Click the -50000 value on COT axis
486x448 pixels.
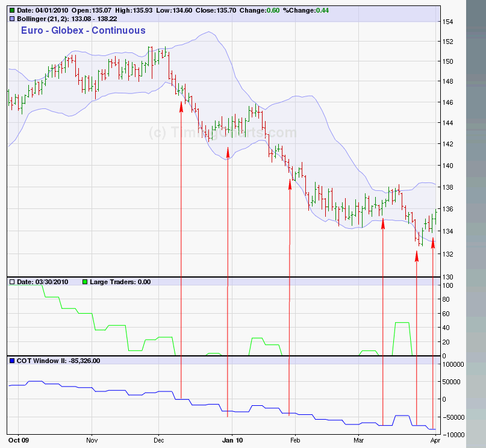tap(453, 417)
